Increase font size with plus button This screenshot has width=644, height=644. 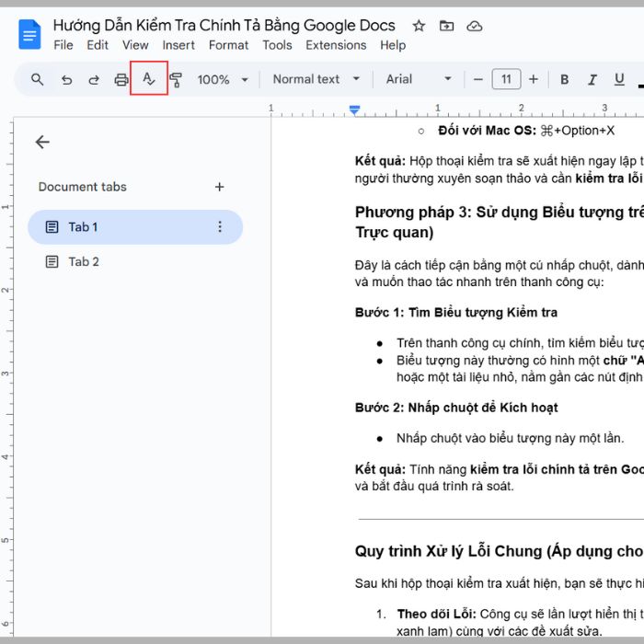[534, 79]
